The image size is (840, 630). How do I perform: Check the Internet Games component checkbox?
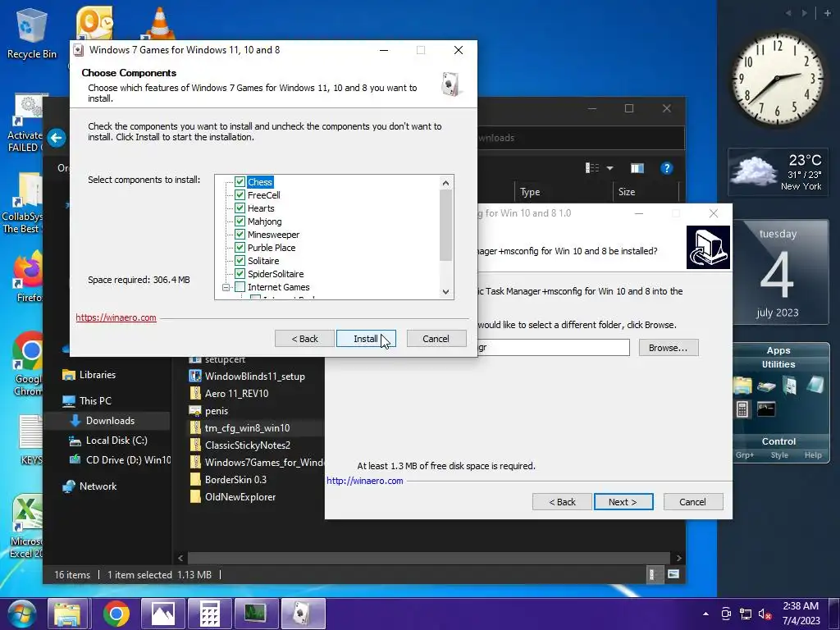240,287
